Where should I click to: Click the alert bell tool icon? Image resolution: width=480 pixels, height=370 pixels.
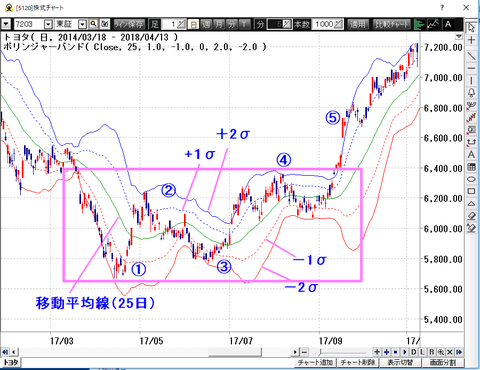471,93
